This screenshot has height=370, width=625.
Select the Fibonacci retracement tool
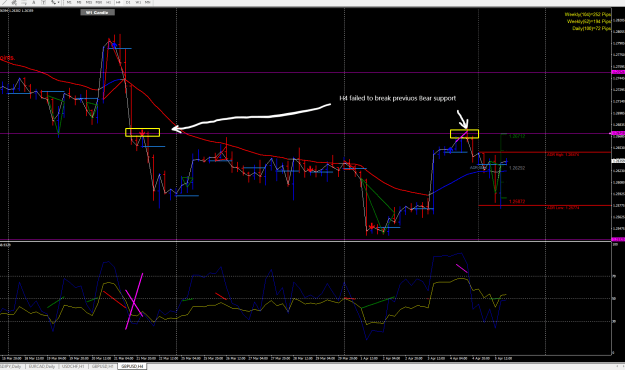(x=24, y=2)
